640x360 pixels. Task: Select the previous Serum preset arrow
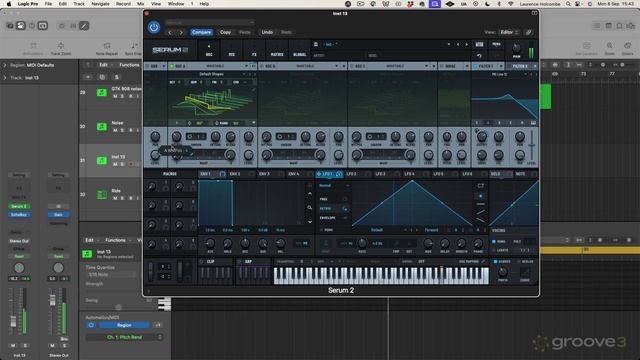(x=458, y=44)
